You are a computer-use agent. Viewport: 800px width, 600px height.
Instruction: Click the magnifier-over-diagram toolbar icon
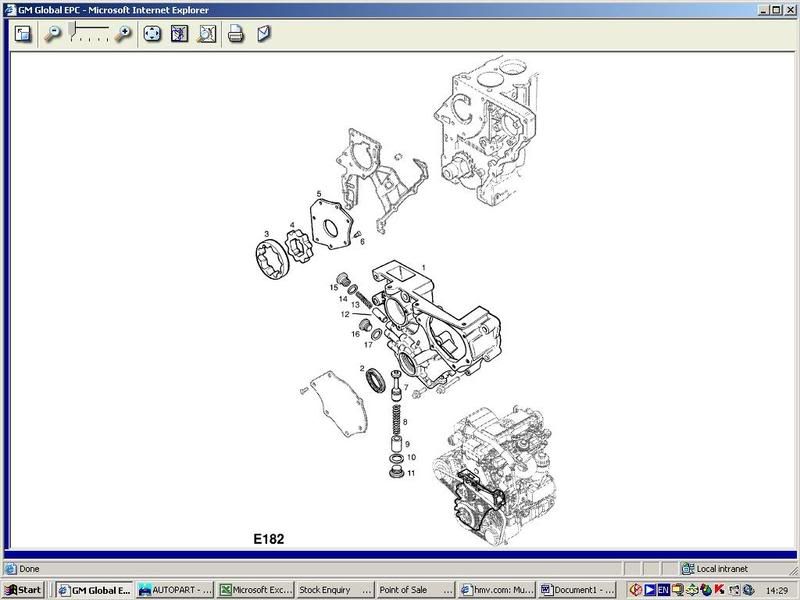(206, 34)
